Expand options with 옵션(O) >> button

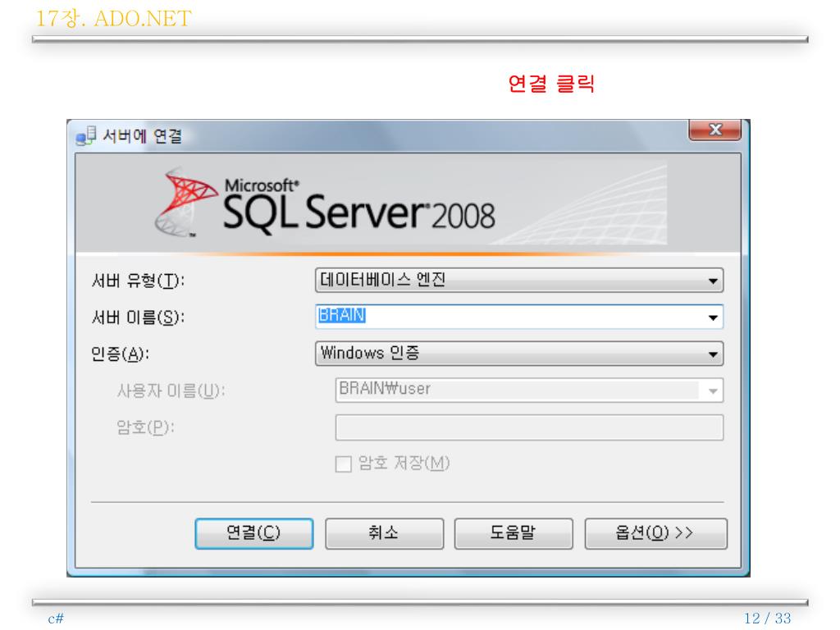[655, 533]
